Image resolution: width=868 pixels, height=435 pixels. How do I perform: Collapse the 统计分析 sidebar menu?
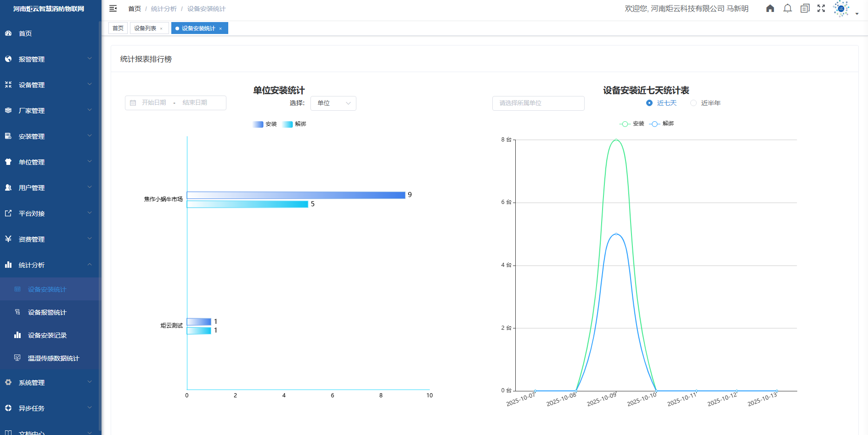pyautogui.click(x=50, y=265)
